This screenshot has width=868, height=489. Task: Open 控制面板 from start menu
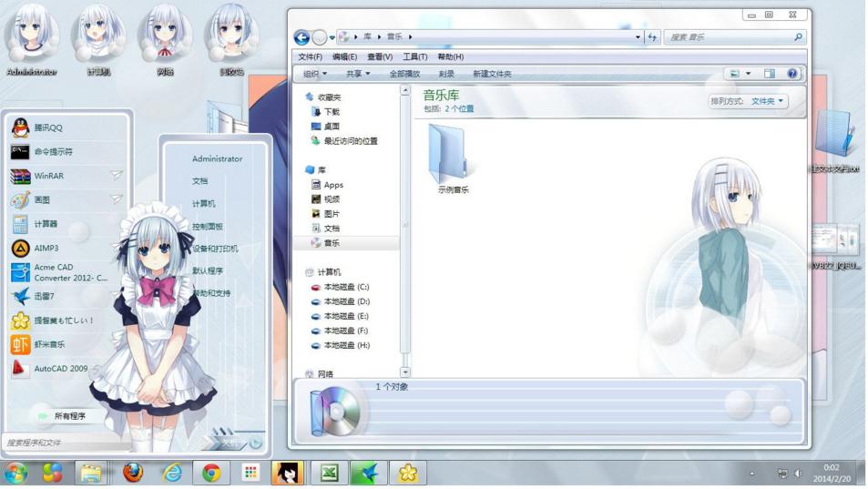coord(208,227)
